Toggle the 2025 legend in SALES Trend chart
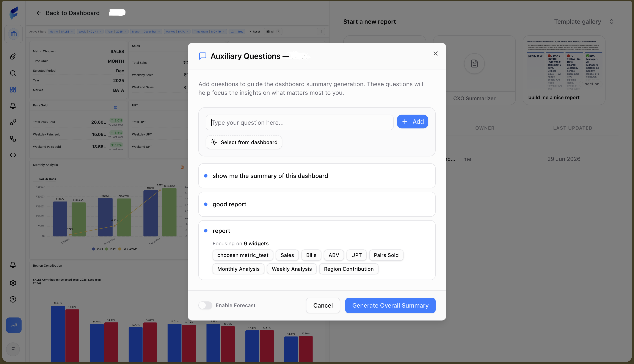 (x=111, y=249)
